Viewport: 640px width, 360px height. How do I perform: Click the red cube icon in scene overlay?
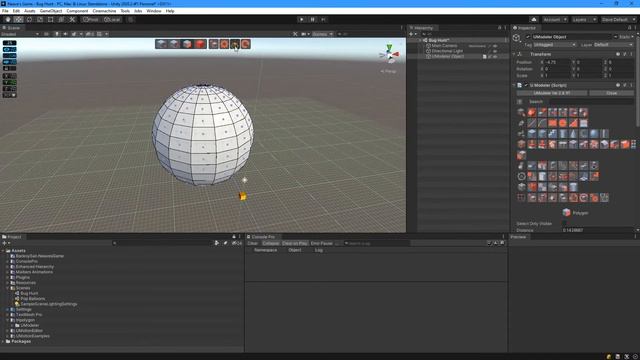pos(200,44)
